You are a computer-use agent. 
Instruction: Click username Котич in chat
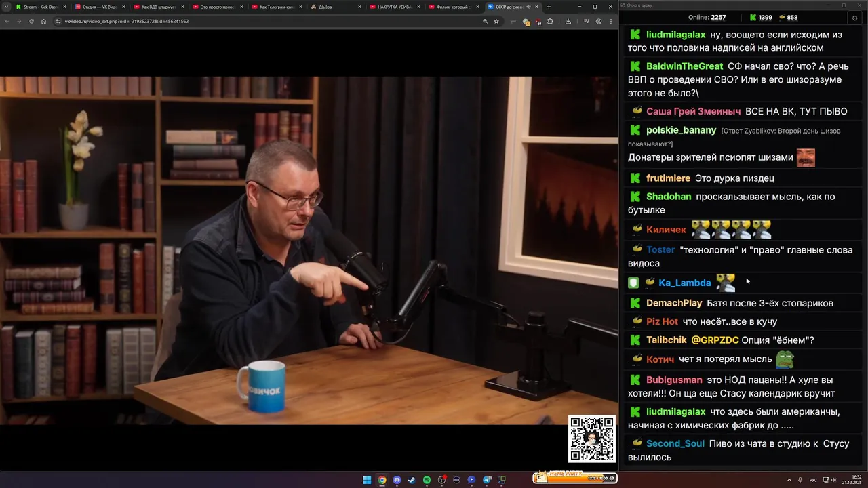click(660, 359)
